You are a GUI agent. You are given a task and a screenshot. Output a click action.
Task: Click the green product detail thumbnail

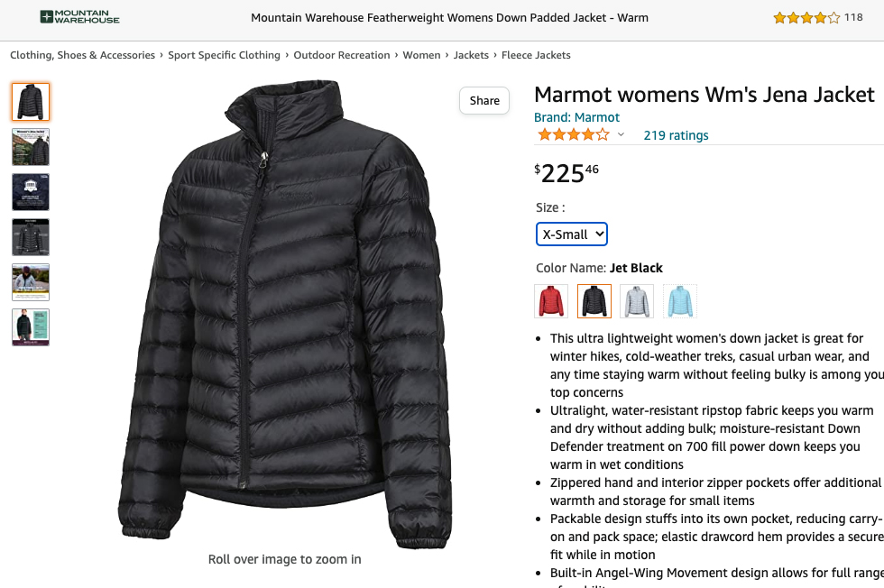click(30, 327)
